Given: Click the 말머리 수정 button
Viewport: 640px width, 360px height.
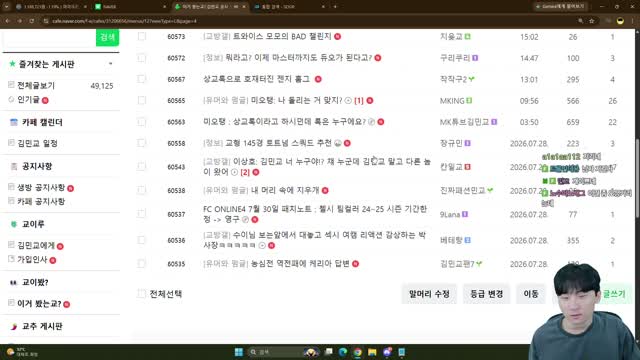Looking at the screenshot, I should pos(429,294).
